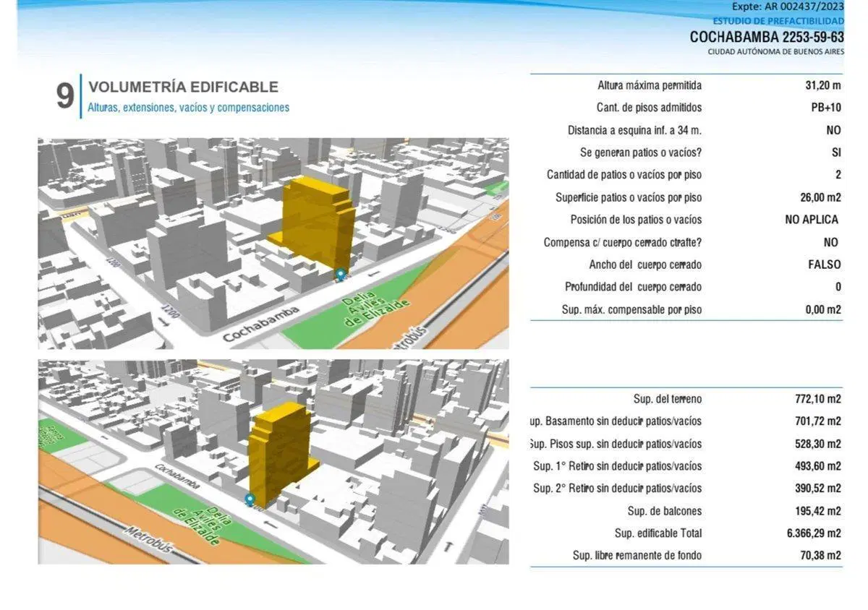The width and height of the screenshot is (868, 610).
Task: Click the 'Sup. del terreno' label
Action: tap(667, 399)
